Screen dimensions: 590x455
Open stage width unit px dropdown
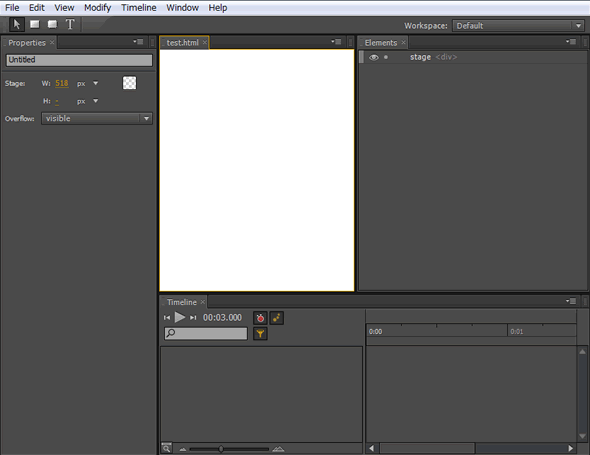click(96, 83)
